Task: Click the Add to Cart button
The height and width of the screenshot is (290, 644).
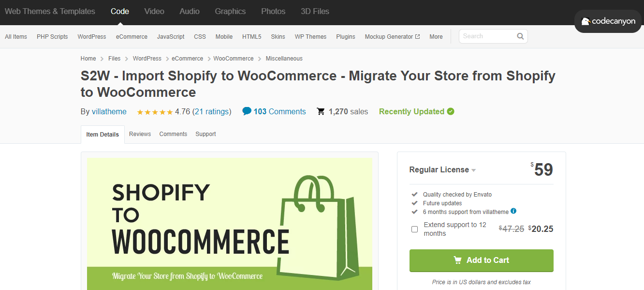Action: [481, 260]
